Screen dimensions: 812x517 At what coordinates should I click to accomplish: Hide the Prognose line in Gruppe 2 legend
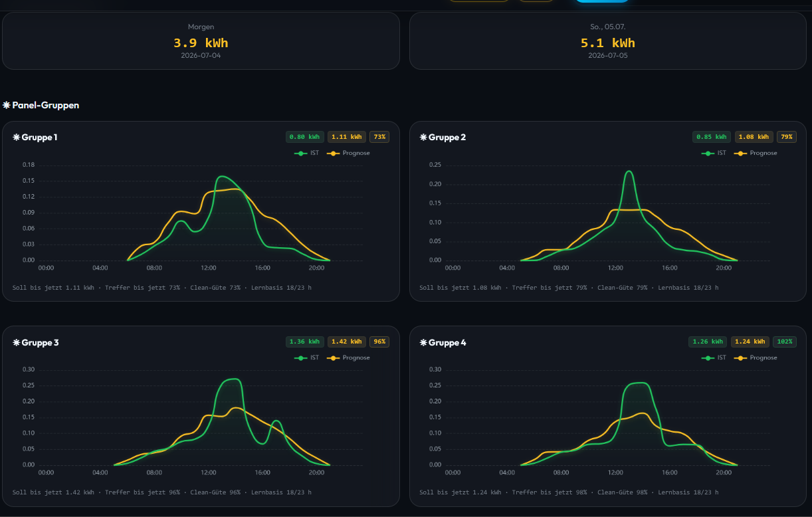coord(756,153)
